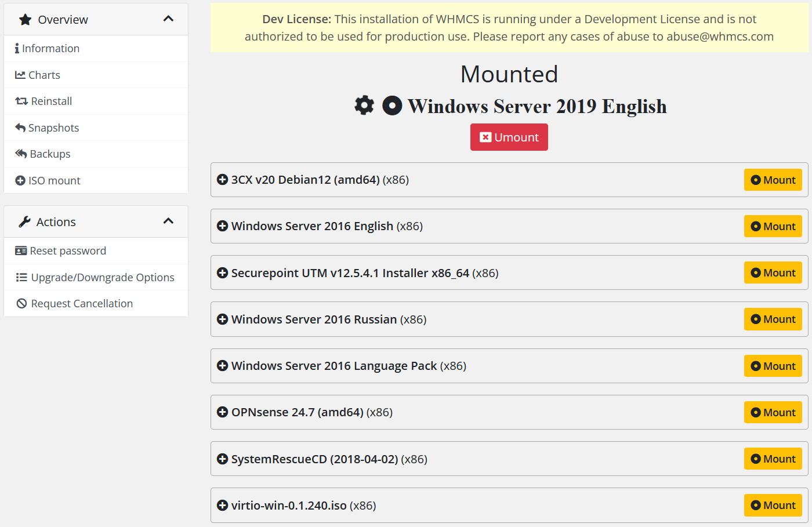
Task: Mount the SystemRescueCD ISO
Action: click(773, 459)
